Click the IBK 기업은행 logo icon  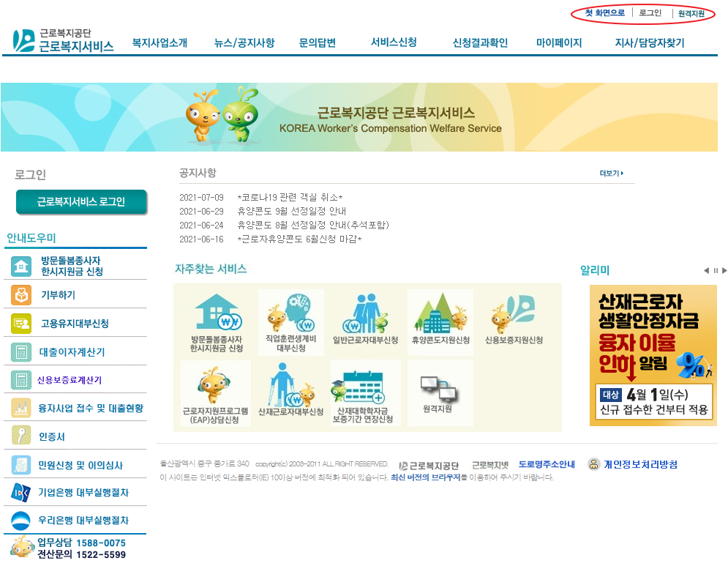pos(21,493)
